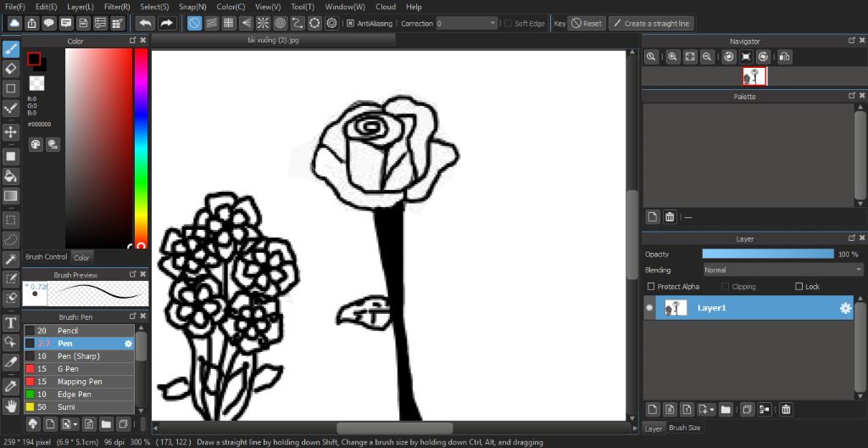
Task: Enable the crisscross grid snap guide
Action: (229, 23)
